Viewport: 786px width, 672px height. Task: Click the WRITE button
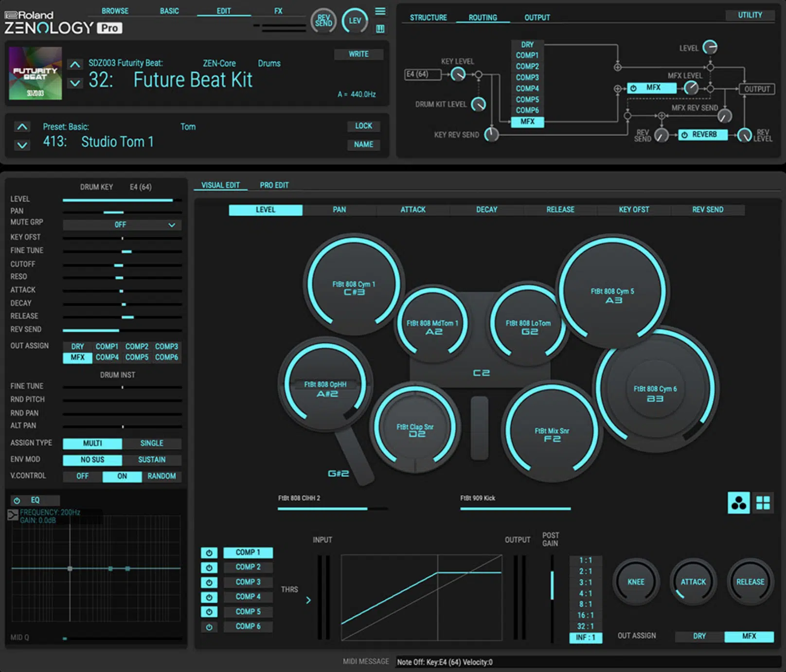pyautogui.click(x=358, y=54)
